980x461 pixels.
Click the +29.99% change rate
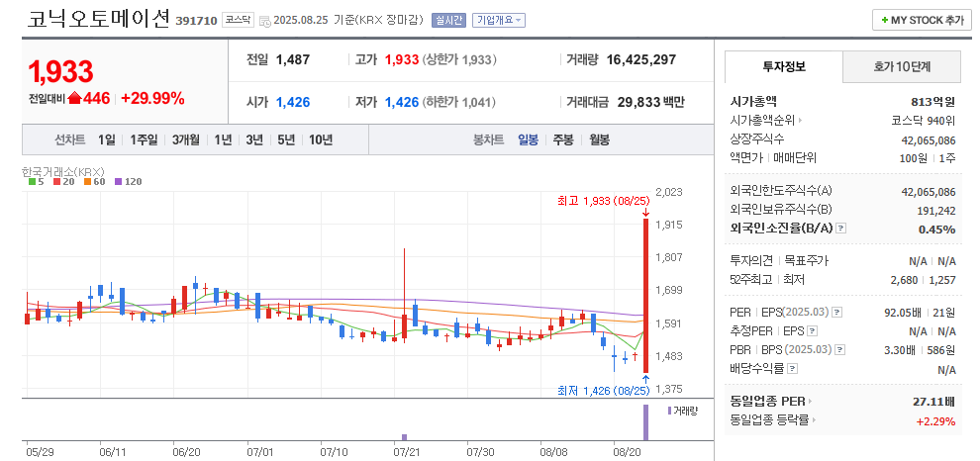click(152, 98)
